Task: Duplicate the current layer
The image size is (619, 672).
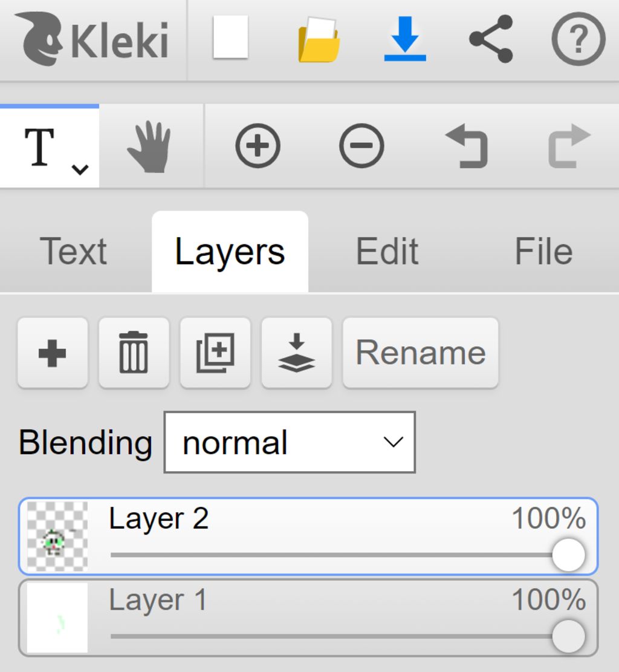Action: [215, 353]
